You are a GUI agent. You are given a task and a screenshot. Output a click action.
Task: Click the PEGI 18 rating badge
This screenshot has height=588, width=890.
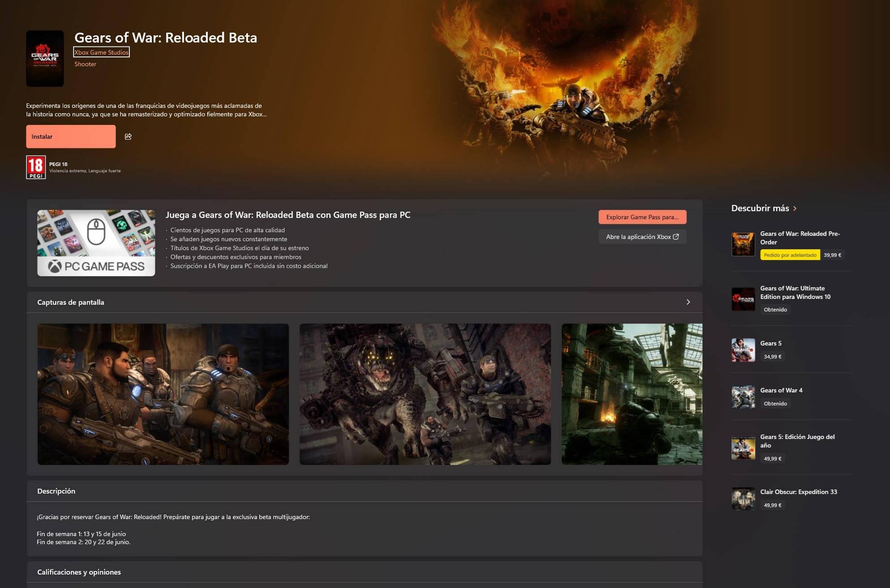36,167
